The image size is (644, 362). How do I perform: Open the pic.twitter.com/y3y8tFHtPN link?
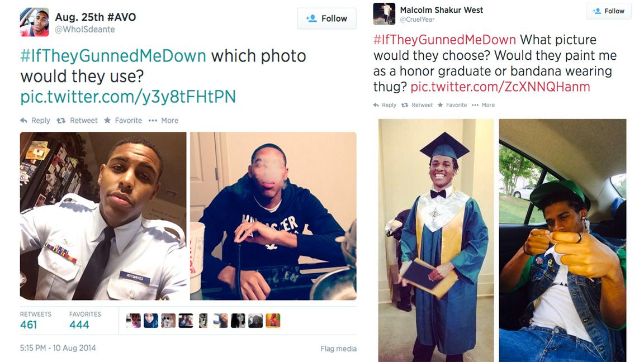(128, 97)
